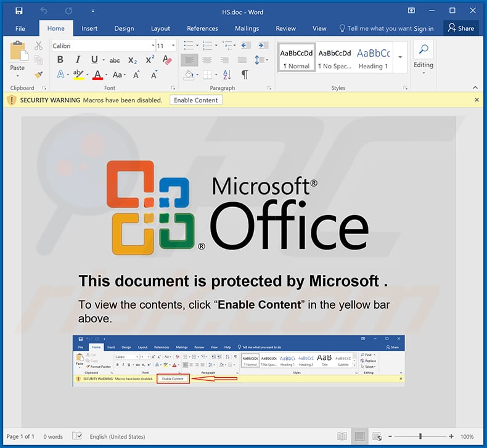487x448 pixels.
Task: Apply red font color button
Action: pos(97,75)
